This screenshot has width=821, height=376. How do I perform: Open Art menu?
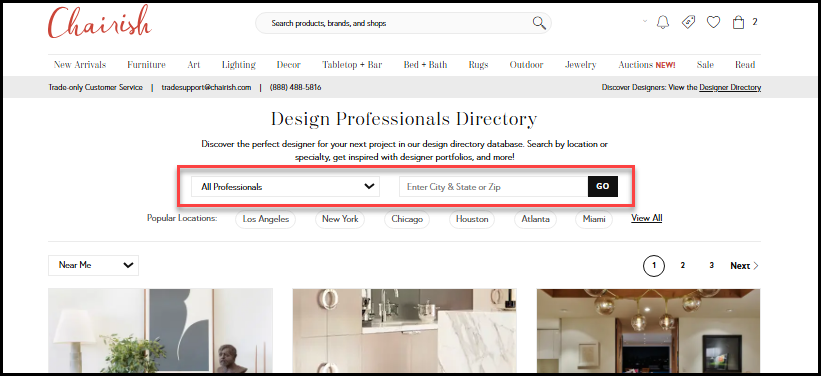[x=194, y=65]
